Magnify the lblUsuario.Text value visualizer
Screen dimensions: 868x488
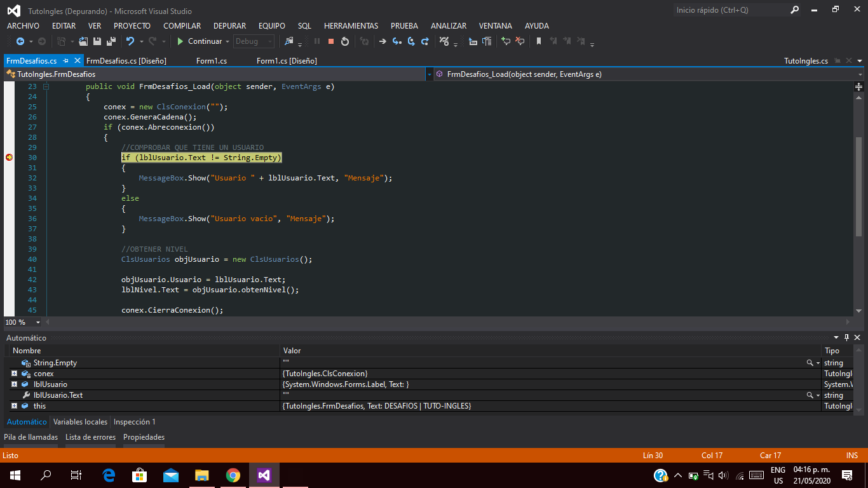pos(810,395)
